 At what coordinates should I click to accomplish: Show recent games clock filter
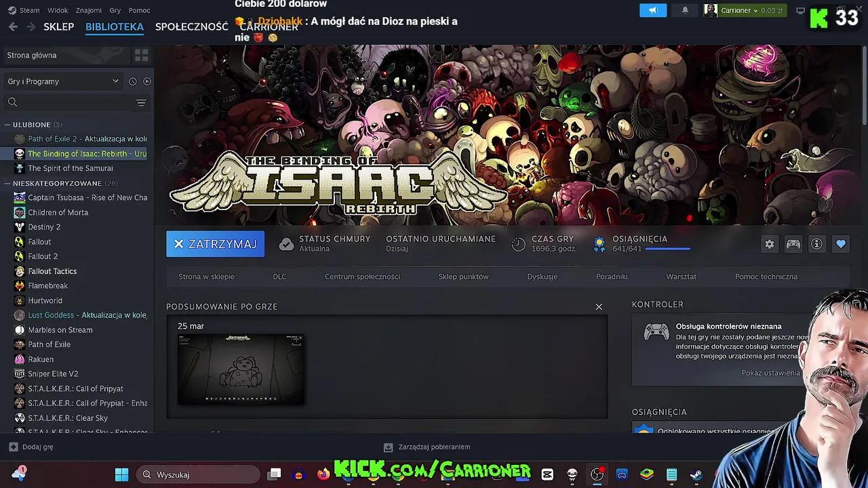point(132,81)
